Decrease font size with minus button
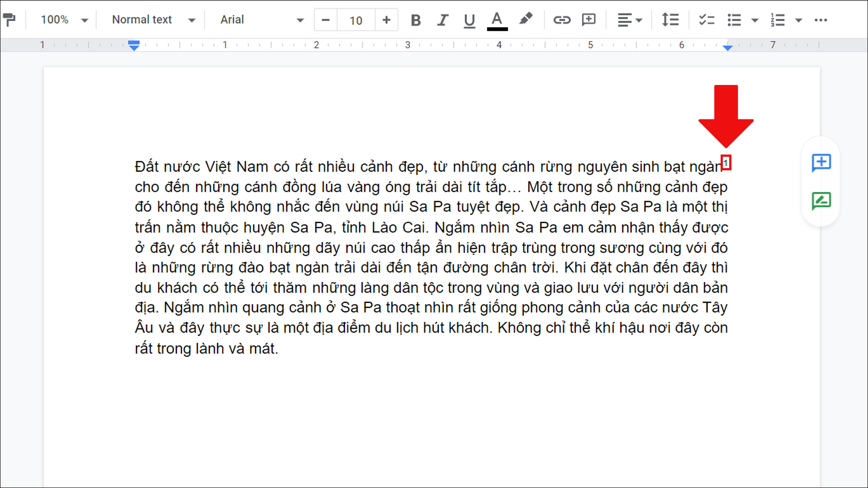868x488 pixels. 325,20
